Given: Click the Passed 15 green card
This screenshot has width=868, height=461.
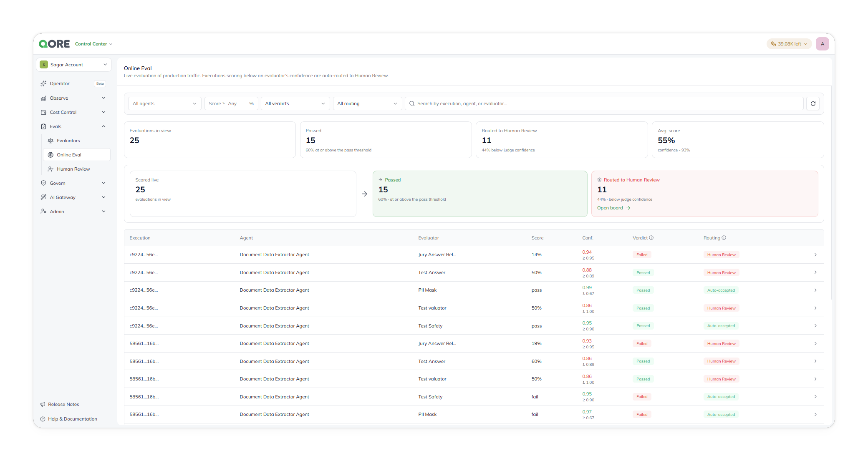Looking at the screenshot, I should click(480, 194).
